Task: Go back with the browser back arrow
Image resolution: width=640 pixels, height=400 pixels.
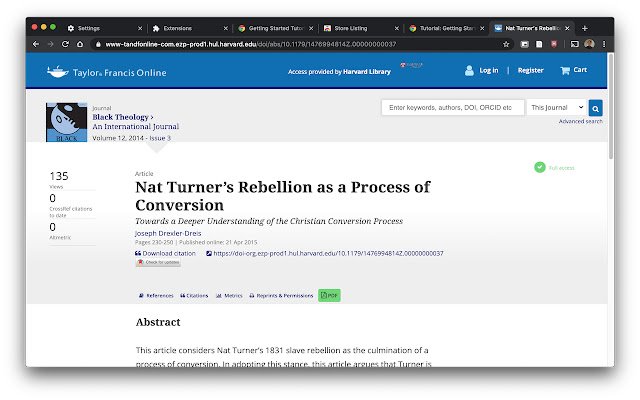Action: [36, 44]
